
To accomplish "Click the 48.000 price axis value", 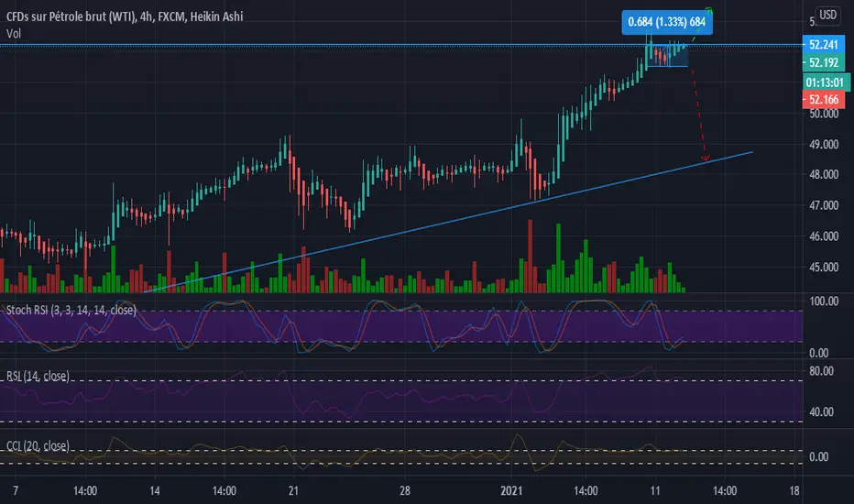I will pos(824,174).
